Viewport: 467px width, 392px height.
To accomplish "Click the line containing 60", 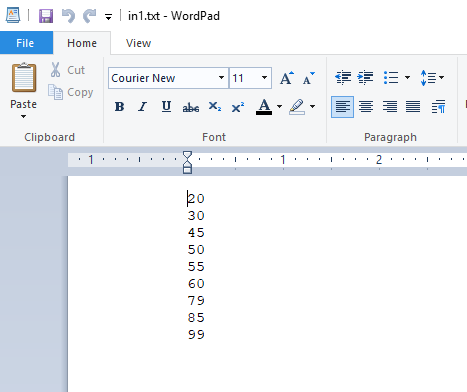I will [x=196, y=284].
